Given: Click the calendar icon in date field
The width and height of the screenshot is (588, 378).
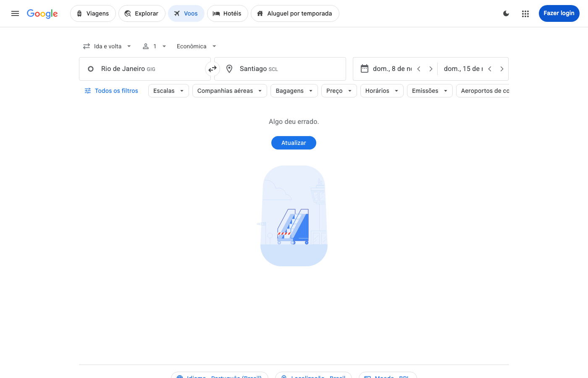Looking at the screenshot, I should (365, 68).
